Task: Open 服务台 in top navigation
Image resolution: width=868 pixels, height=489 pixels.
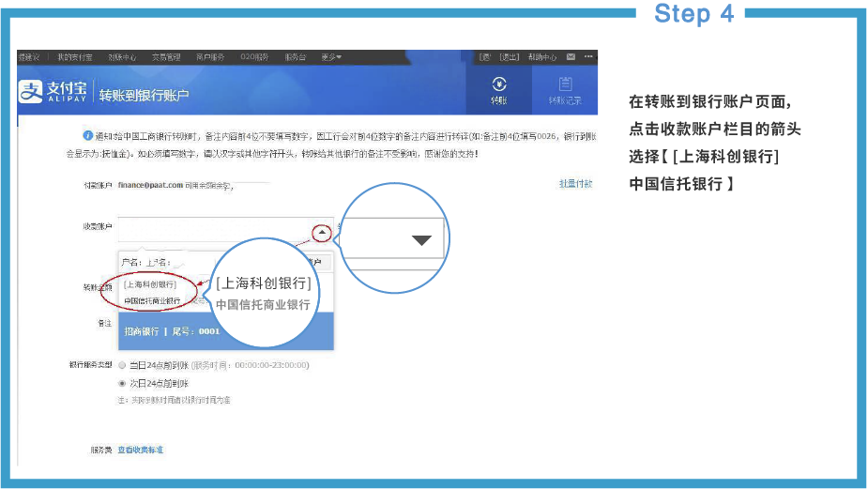Action: point(295,57)
